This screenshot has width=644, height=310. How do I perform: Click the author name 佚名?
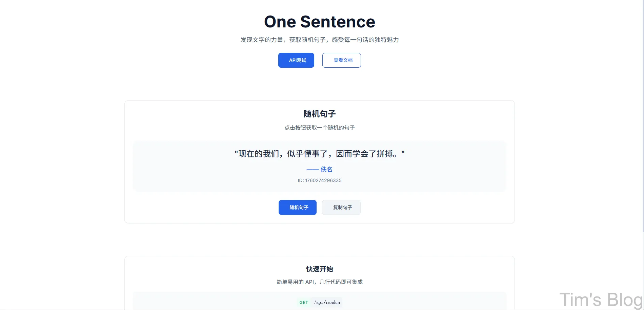coord(326,169)
